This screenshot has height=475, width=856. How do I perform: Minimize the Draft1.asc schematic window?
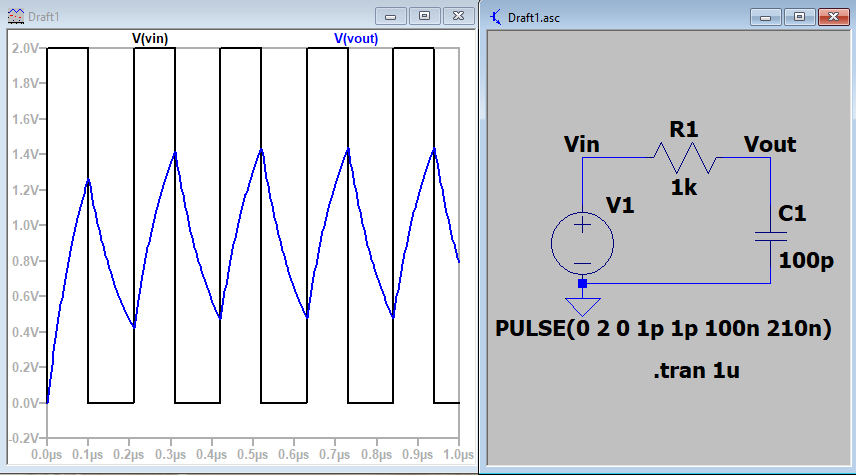tap(767, 16)
